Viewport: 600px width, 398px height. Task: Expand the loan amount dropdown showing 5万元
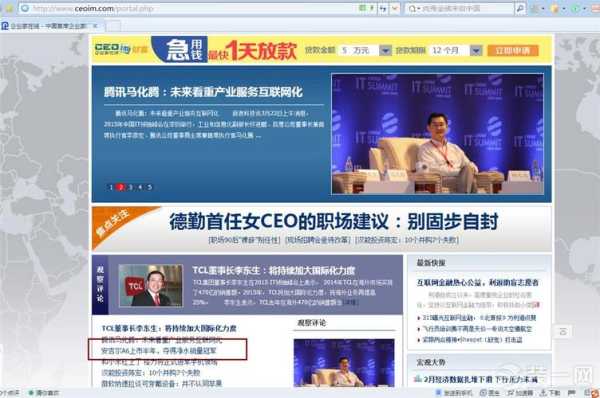coord(385,51)
